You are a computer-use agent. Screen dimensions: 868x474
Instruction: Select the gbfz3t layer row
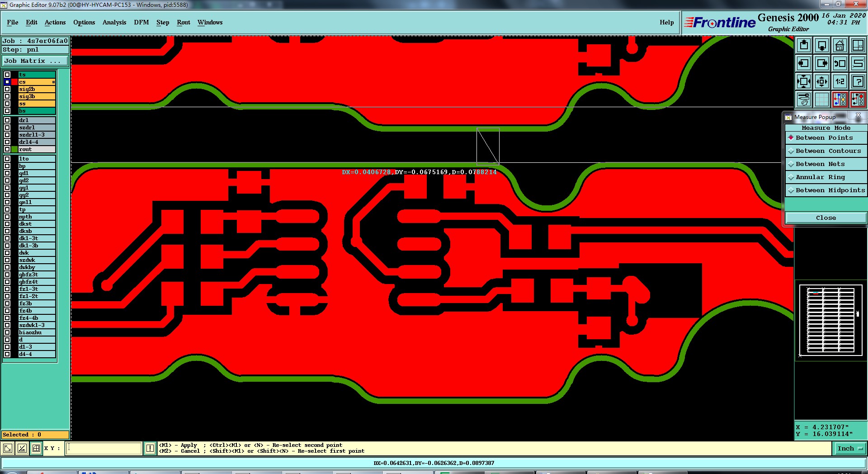click(37, 275)
